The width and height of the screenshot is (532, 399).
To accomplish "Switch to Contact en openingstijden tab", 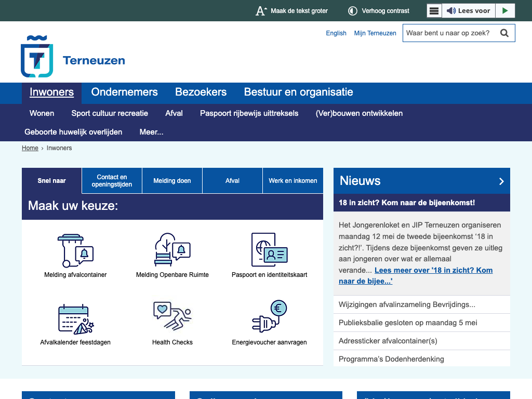I will 112,181.
